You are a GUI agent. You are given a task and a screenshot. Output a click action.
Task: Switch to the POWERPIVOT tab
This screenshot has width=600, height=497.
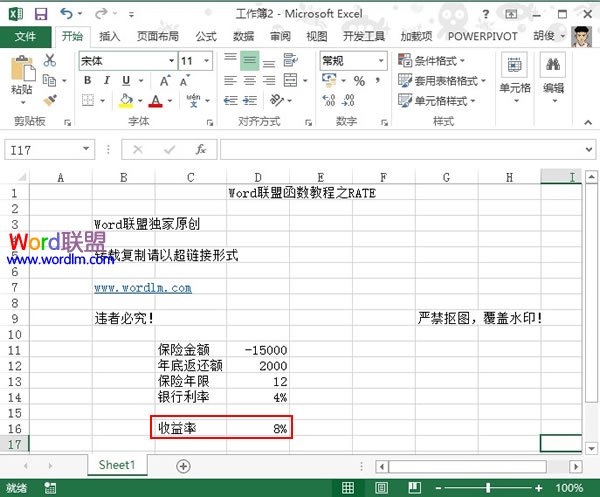[483, 36]
